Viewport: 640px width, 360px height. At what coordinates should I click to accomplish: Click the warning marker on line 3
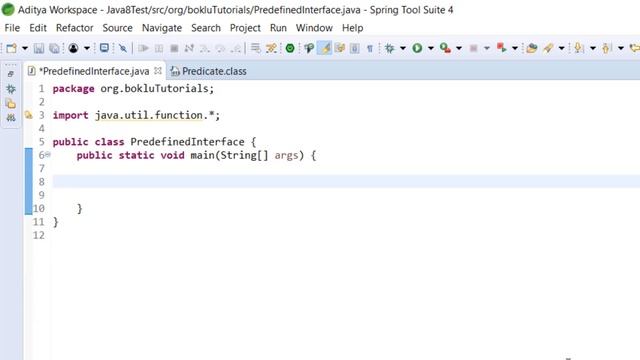coord(28,115)
